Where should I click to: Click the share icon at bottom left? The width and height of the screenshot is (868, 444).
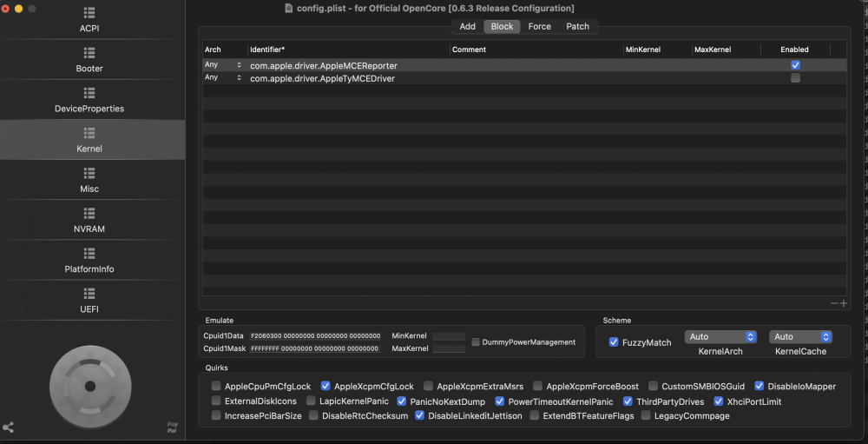point(9,427)
